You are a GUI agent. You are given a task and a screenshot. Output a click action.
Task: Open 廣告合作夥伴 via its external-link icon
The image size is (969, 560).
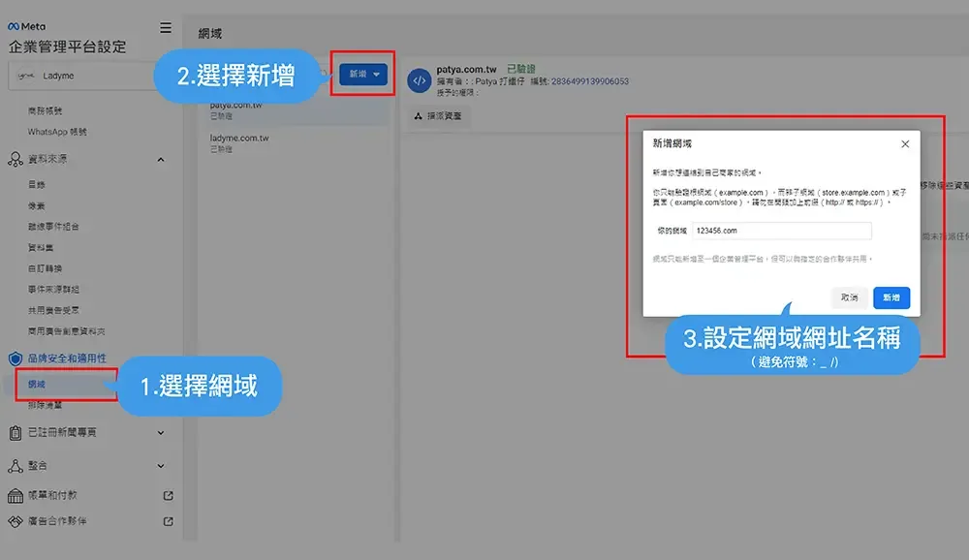tap(168, 521)
